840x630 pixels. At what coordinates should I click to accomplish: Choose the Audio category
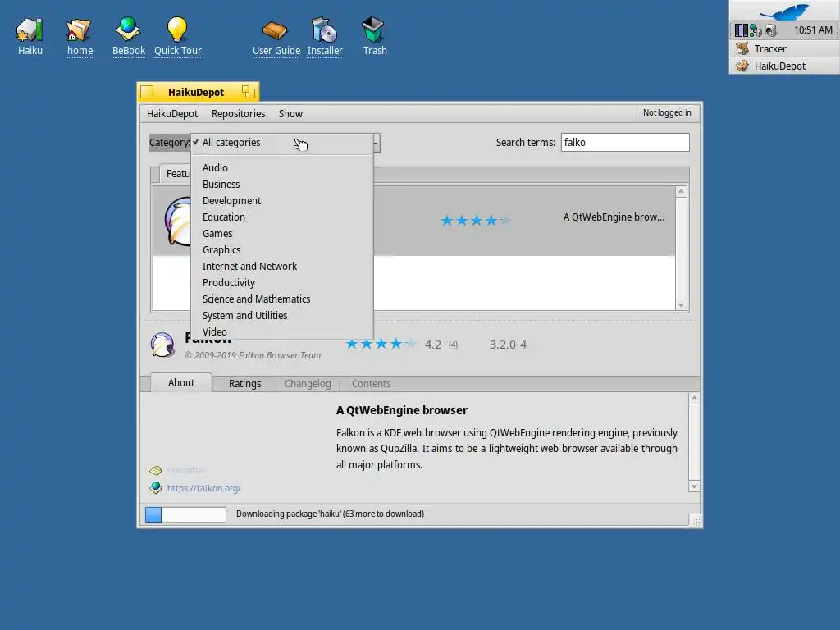coord(282,167)
